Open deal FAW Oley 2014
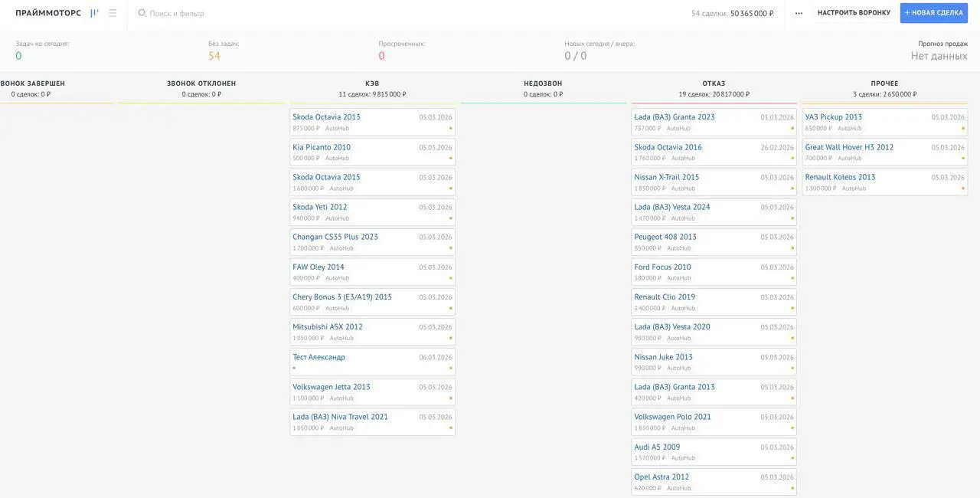980x498 pixels. tap(318, 267)
